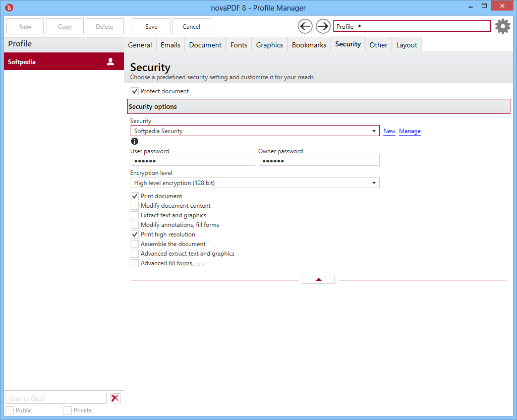Viewport: 517px width, 420px height.
Task: Click the New profile button
Action: (25, 26)
